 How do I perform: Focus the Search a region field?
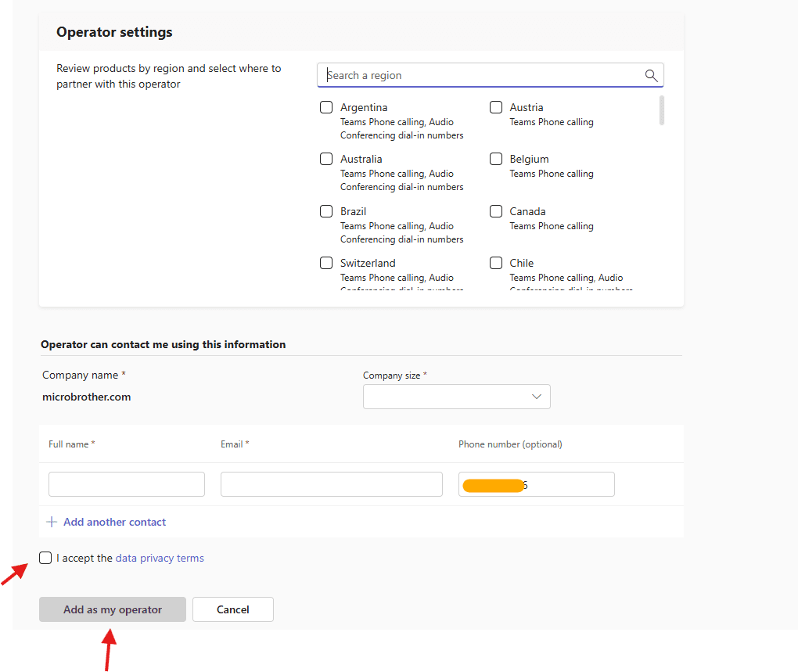click(481, 75)
